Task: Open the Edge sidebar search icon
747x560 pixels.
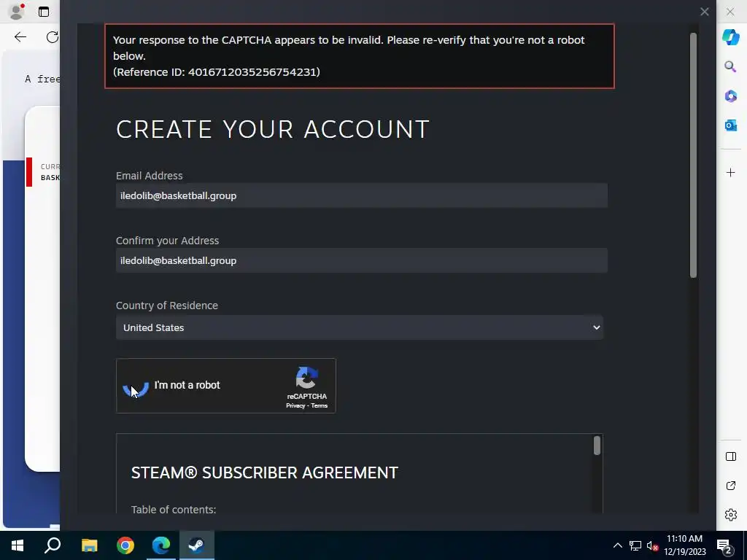Action: point(731,66)
